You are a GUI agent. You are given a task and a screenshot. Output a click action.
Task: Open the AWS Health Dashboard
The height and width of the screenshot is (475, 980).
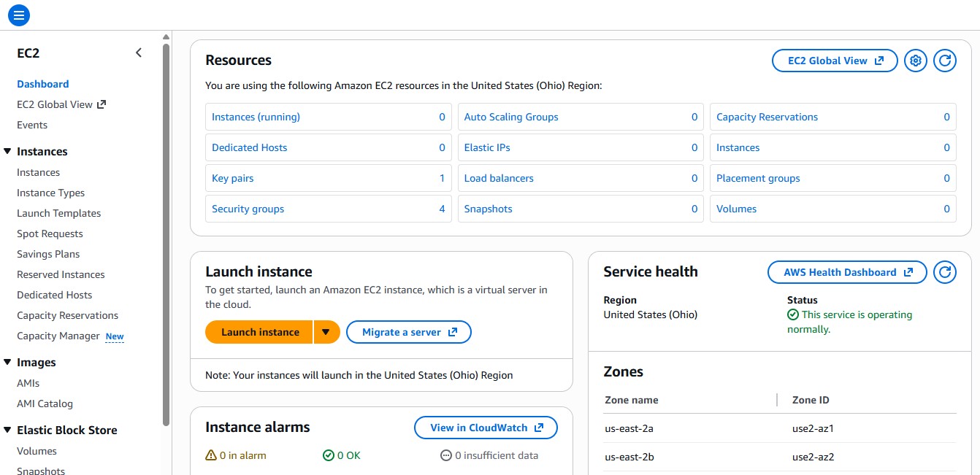coord(846,272)
